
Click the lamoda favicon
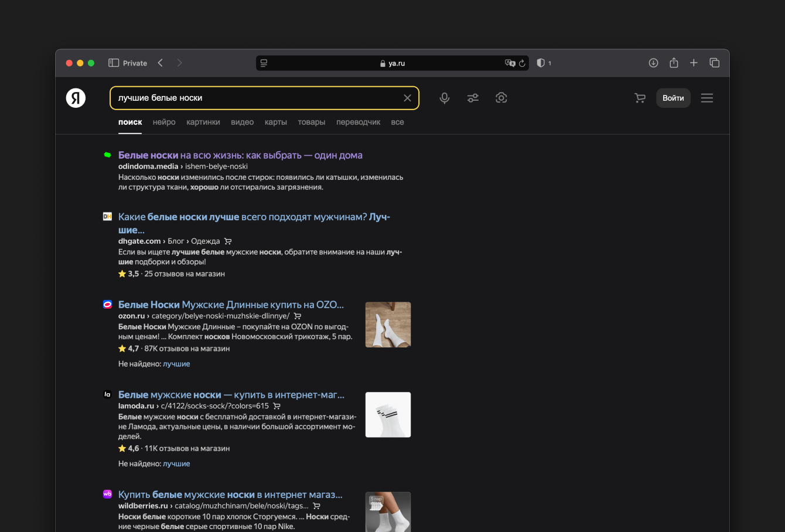(x=107, y=394)
